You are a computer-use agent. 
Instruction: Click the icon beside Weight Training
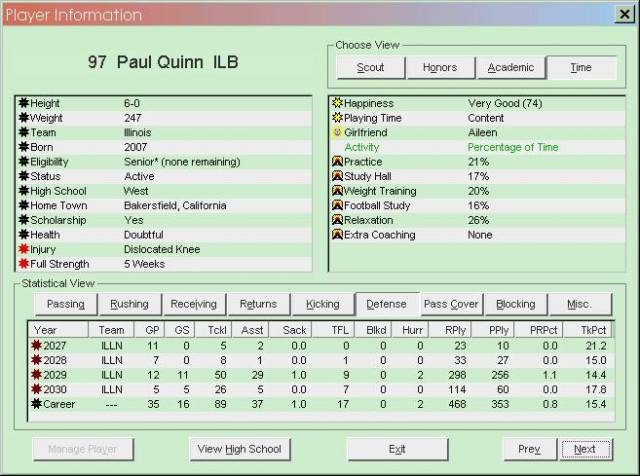[x=337, y=191]
